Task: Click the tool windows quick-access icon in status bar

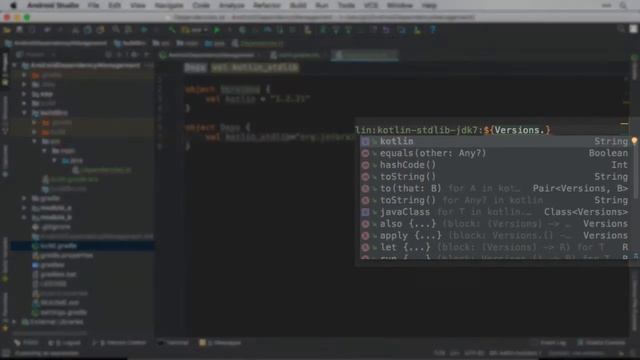Action: click(x=6, y=353)
